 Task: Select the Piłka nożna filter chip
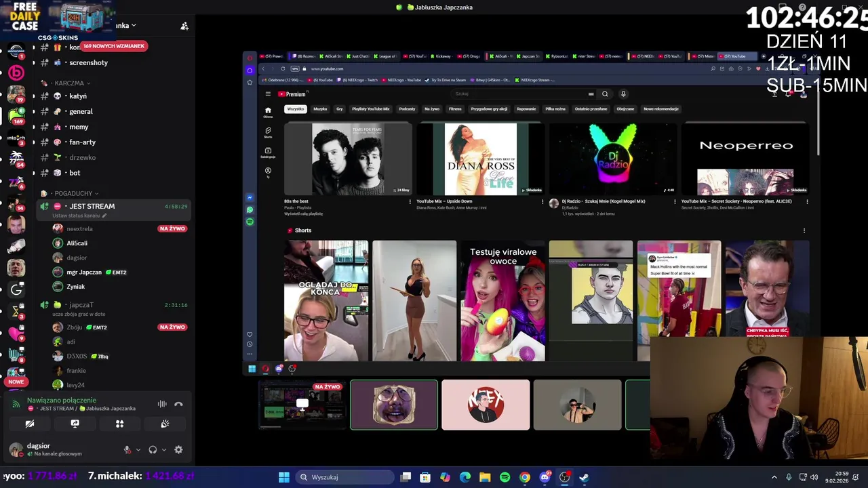click(555, 108)
